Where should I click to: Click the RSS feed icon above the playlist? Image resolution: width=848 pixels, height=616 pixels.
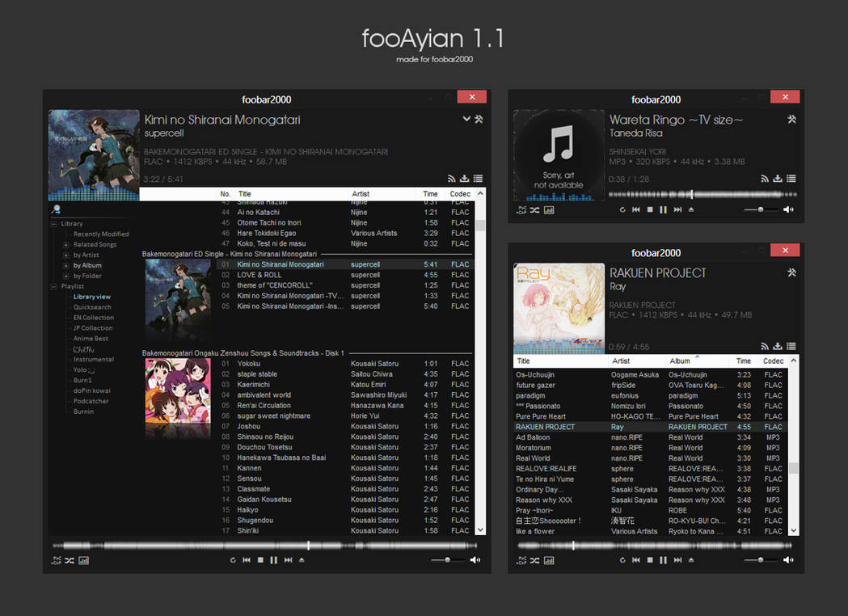(x=452, y=179)
